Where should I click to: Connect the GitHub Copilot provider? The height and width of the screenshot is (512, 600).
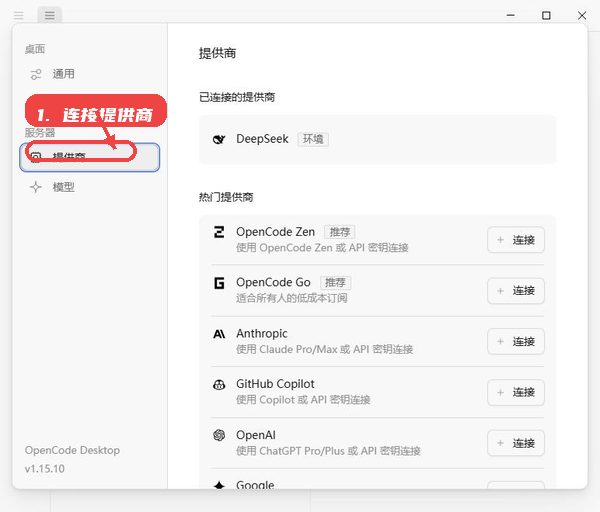click(x=516, y=392)
